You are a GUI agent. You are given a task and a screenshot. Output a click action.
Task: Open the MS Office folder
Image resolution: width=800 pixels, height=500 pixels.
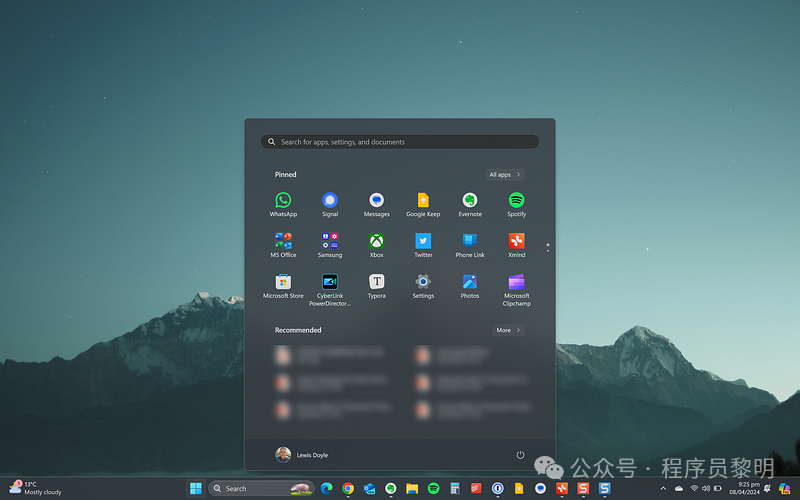pos(283,245)
